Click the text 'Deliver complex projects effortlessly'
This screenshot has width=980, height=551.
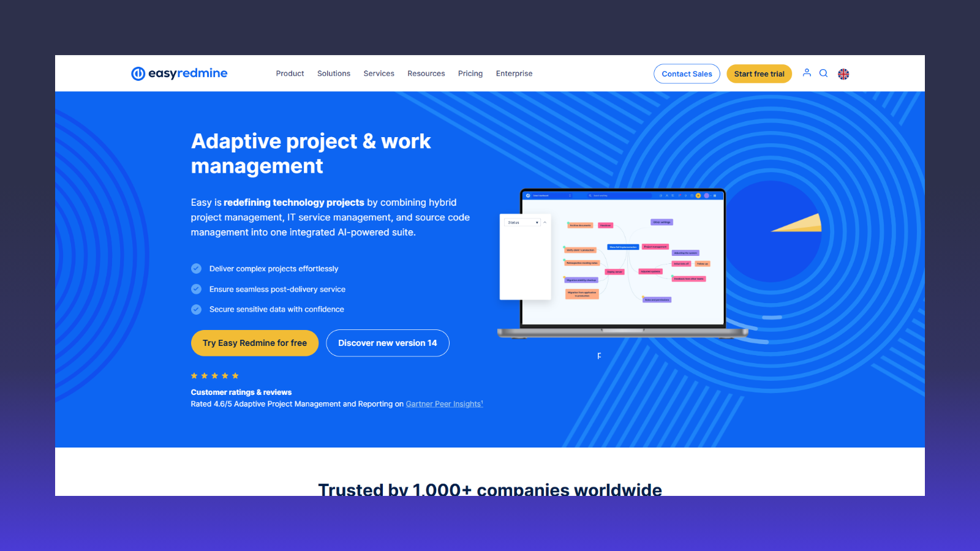(x=274, y=269)
